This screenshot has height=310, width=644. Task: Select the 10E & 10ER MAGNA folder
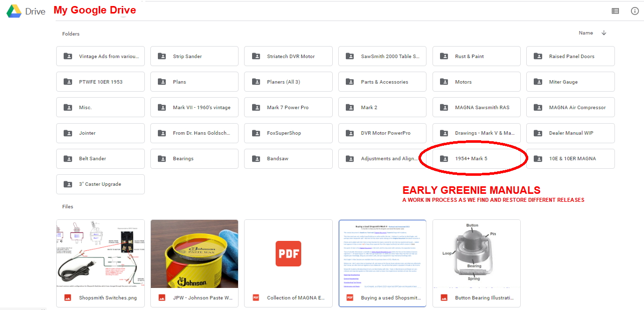point(570,158)
